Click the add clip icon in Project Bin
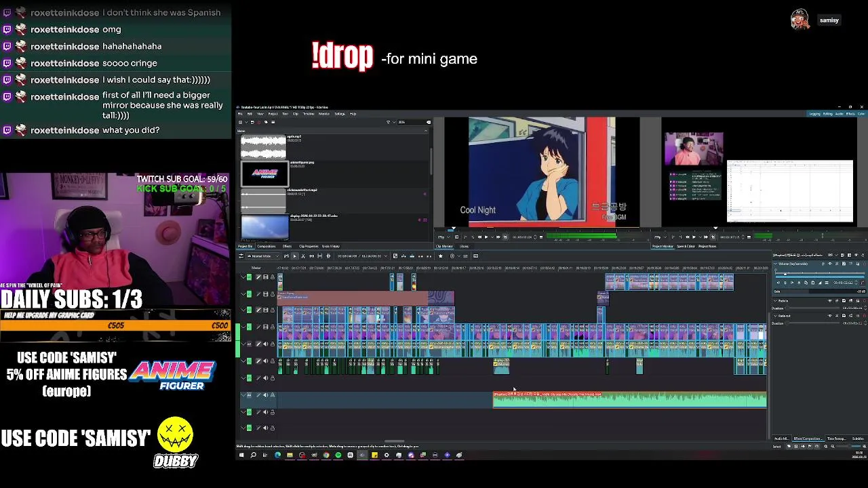 [x=241, y=122]
